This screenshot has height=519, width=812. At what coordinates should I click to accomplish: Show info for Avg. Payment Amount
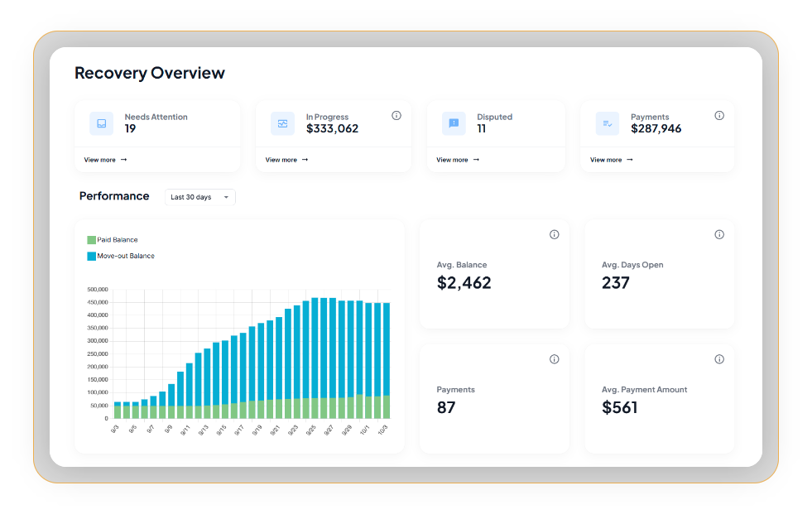pyautogui.click(x=719, y=359)
